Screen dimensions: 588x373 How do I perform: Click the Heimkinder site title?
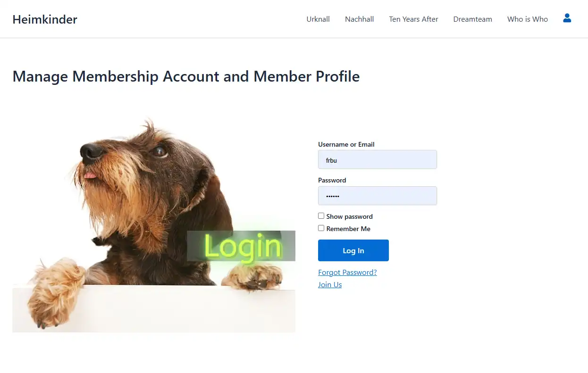(45, 19)
